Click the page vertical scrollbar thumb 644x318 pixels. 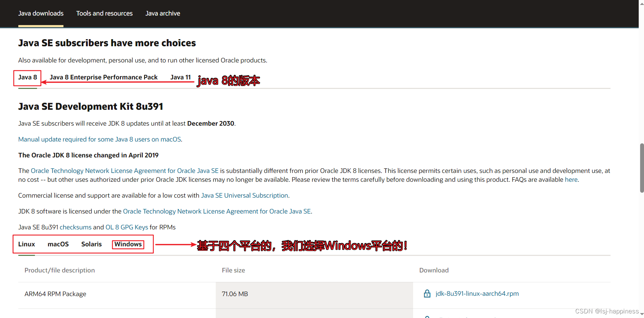(x=642, y=168)
